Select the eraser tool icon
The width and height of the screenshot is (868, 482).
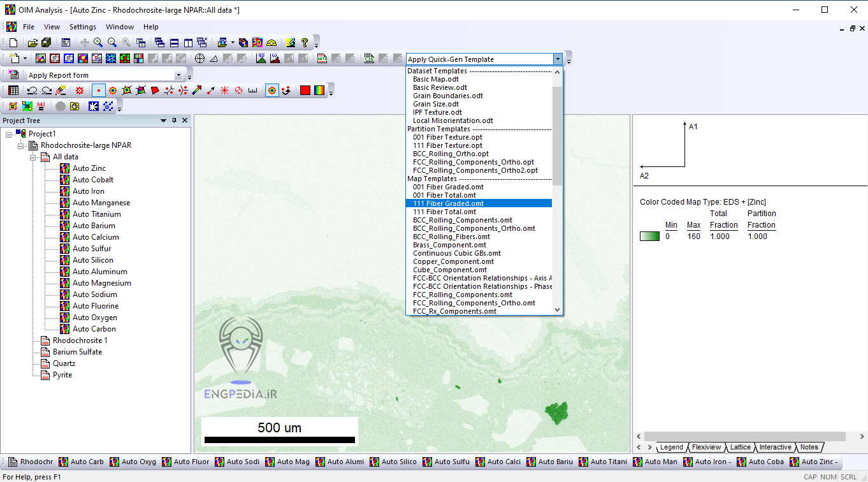point(61,91)
